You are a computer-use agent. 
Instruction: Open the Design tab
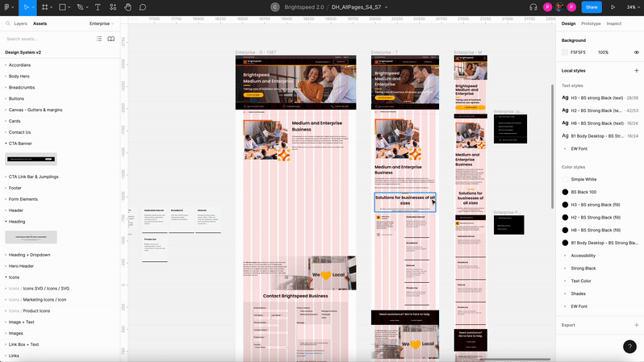coord(568,23)
